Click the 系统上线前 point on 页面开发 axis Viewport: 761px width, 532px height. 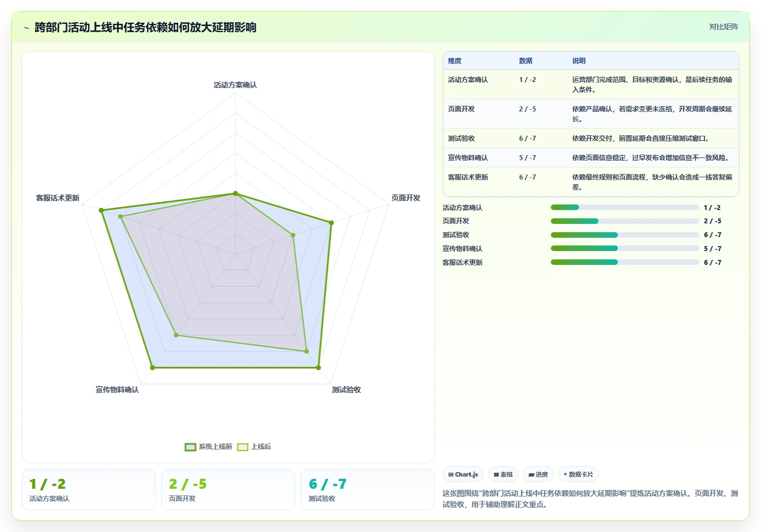[331, 223]
